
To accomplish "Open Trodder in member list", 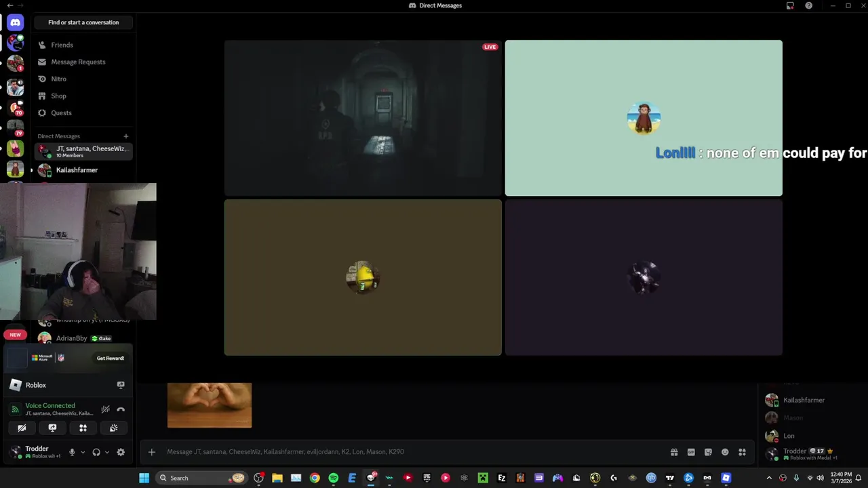I will (806, 453).
